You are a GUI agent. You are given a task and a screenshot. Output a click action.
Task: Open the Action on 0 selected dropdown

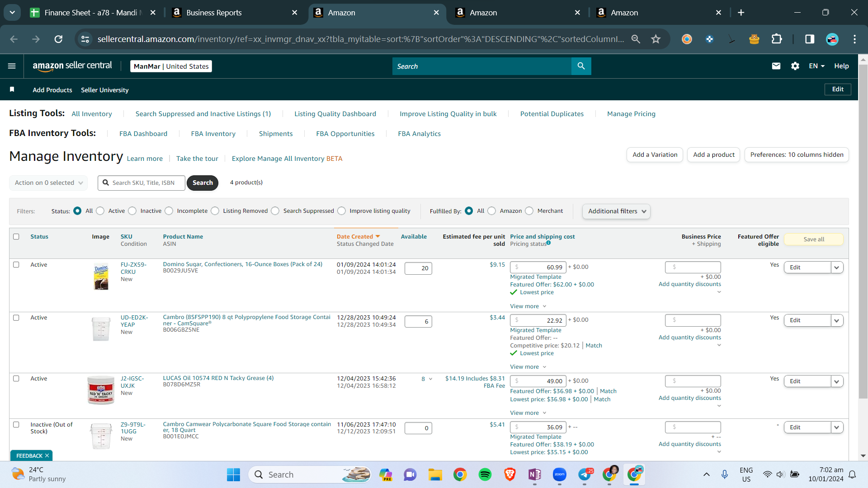tap(49, 183)
